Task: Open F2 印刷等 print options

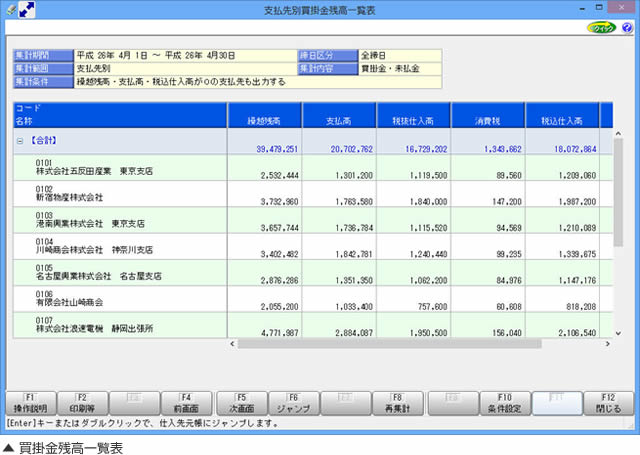Action: tap(81, 403)
